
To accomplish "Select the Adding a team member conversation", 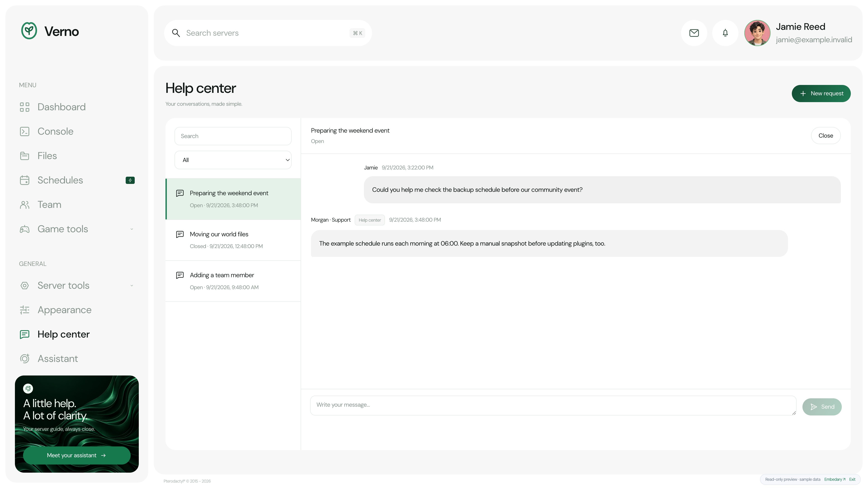I will [233, 281].
